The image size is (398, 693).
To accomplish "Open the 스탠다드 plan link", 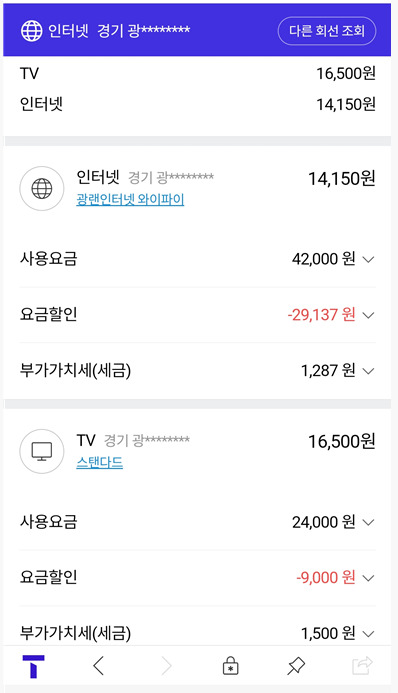I will [99, 462].
